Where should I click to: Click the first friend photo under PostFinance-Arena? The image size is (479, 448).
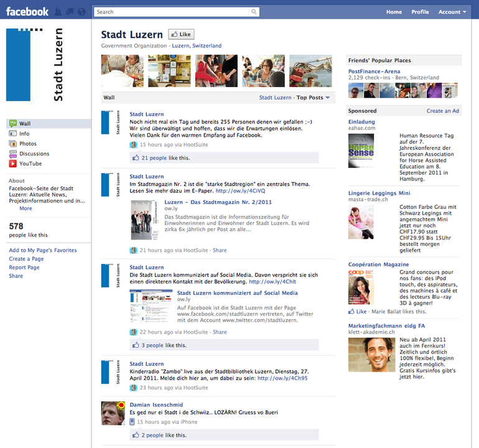pyautogui.click(x=356, y=90)
